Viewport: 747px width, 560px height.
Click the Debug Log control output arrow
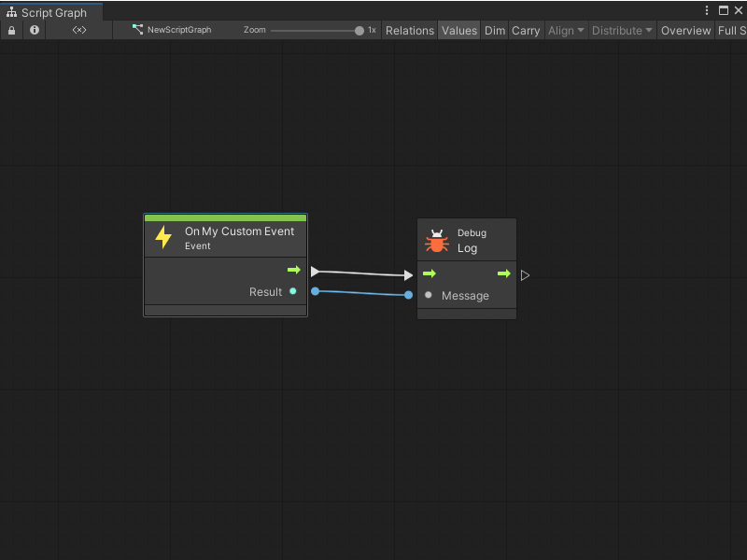[x=504, y=273]
